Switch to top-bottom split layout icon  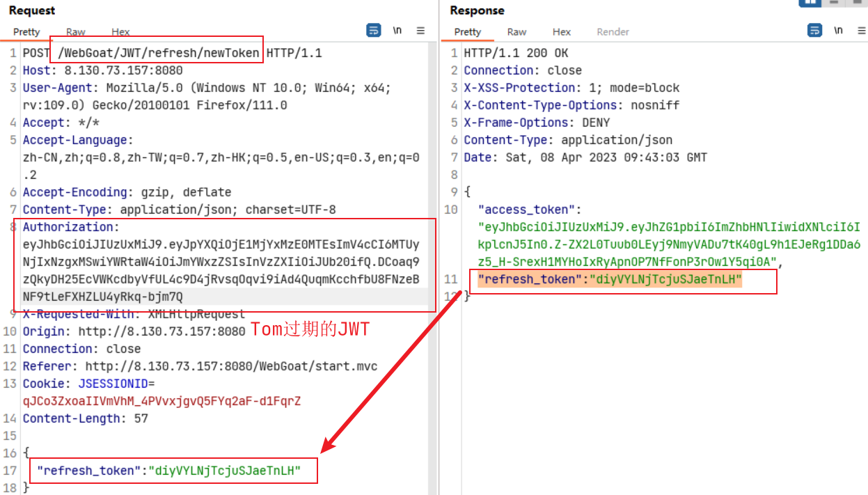(833, 2)
